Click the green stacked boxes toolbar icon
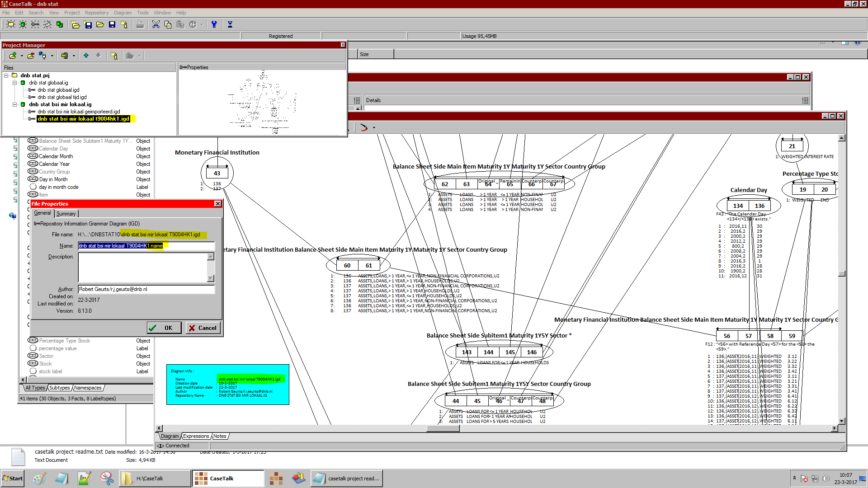This screenshot has height=488, width=868. [x=59, y=24]
